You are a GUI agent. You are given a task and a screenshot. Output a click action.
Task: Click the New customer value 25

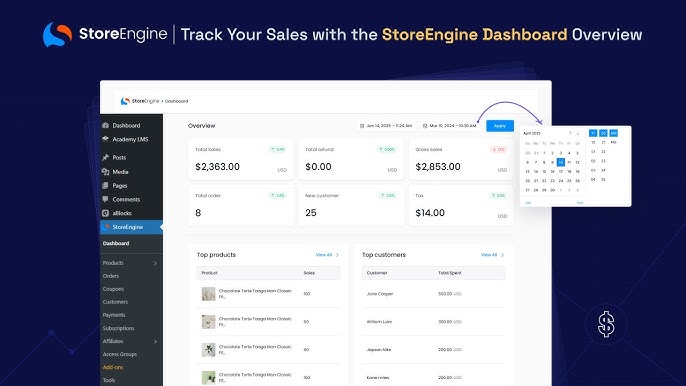[x=311, y=213]
